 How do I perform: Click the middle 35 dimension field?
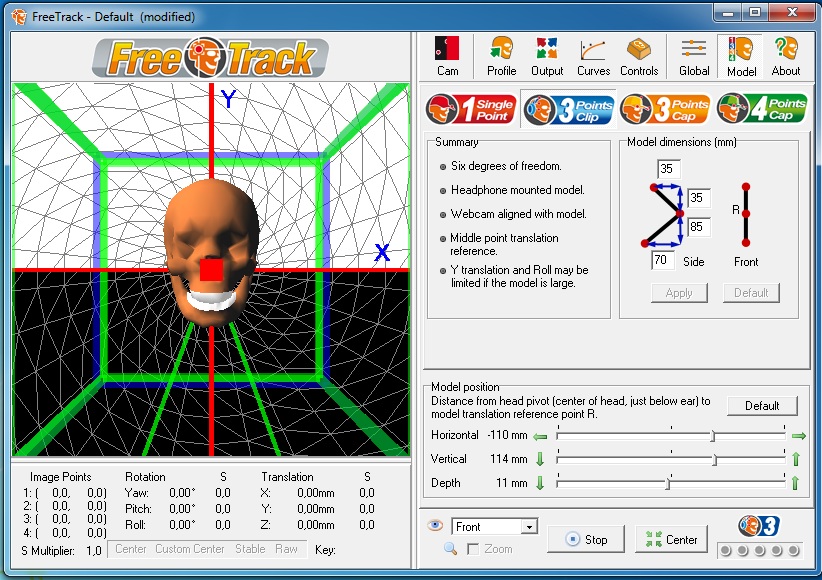click(698, 198)
